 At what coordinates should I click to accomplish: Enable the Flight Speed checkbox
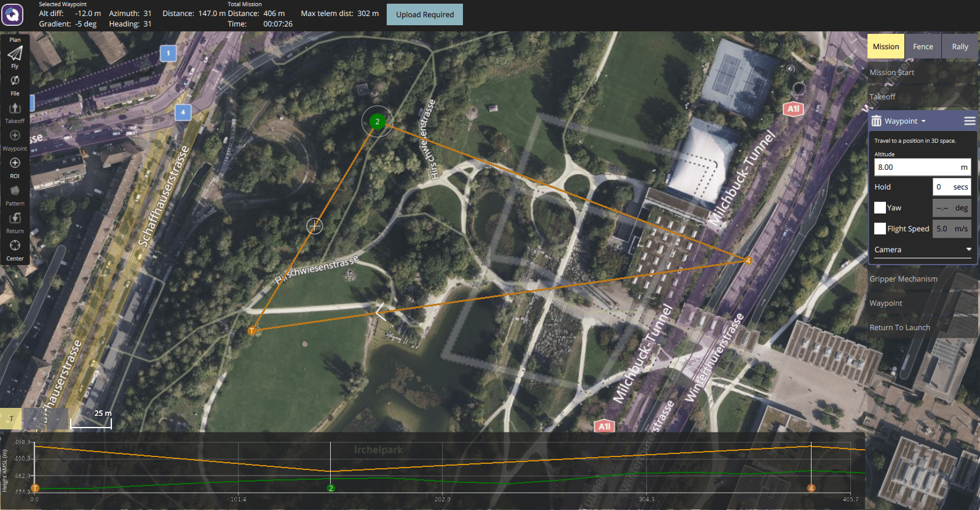(x=880, y=229)
